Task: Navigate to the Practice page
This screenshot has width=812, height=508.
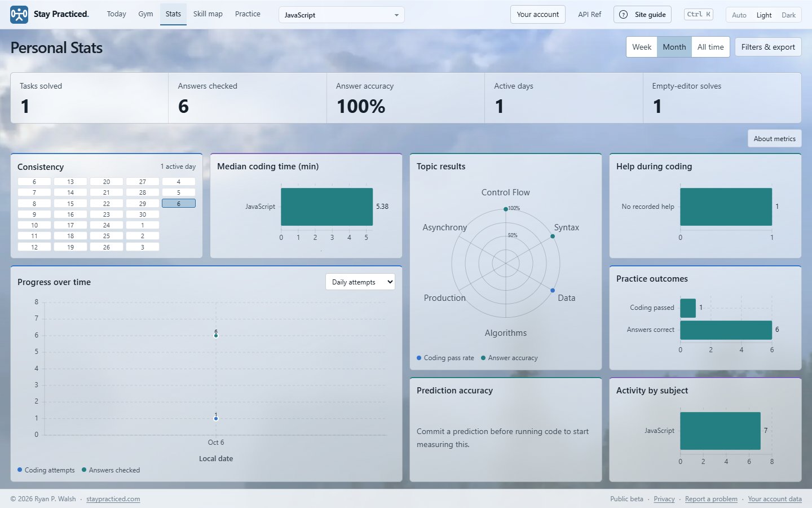Action: click(x=248, y=14)
